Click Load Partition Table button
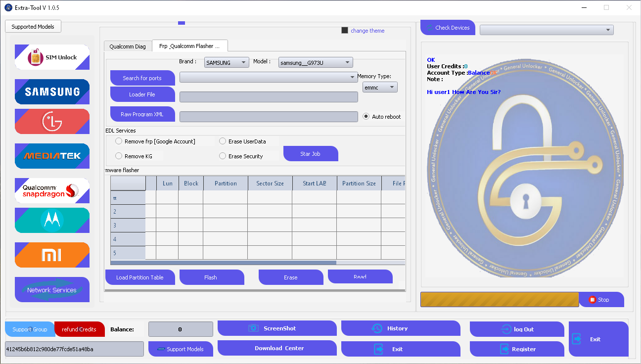 [140, 277]
